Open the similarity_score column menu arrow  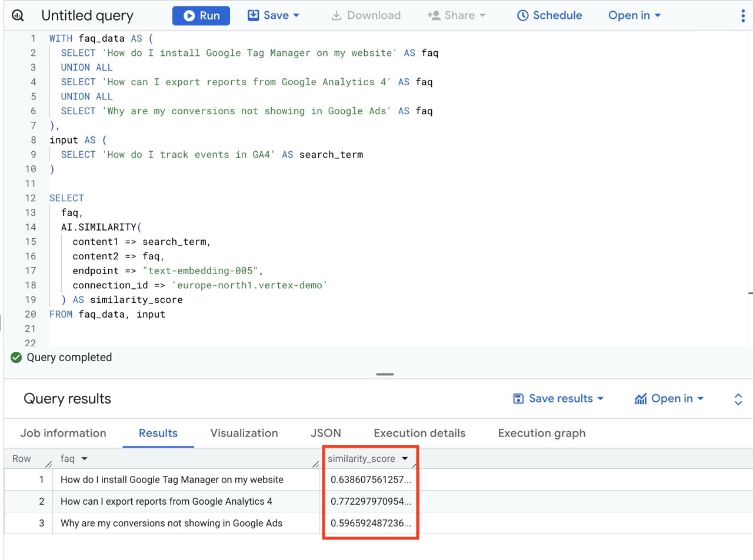405,459
